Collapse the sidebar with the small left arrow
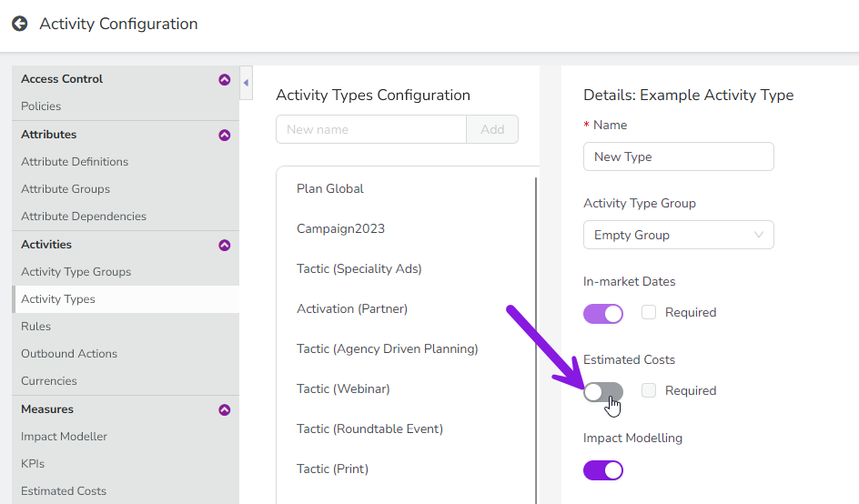Screen dimensions: 859x504 click(x=246, y=83)
